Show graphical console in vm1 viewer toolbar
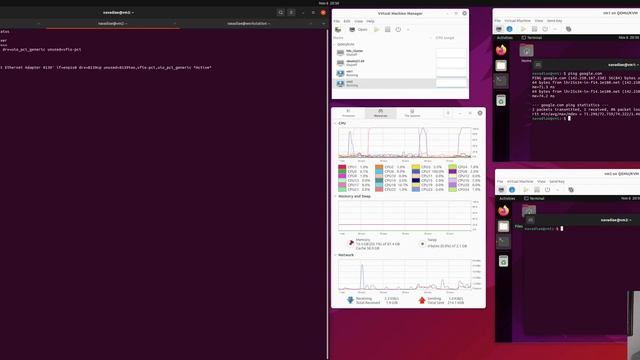 point(499,29)
